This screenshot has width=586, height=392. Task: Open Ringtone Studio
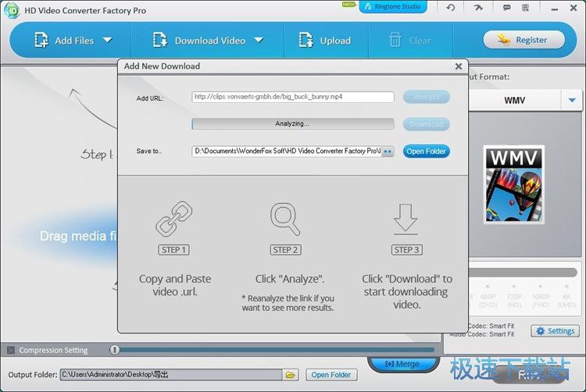[393, 7]
